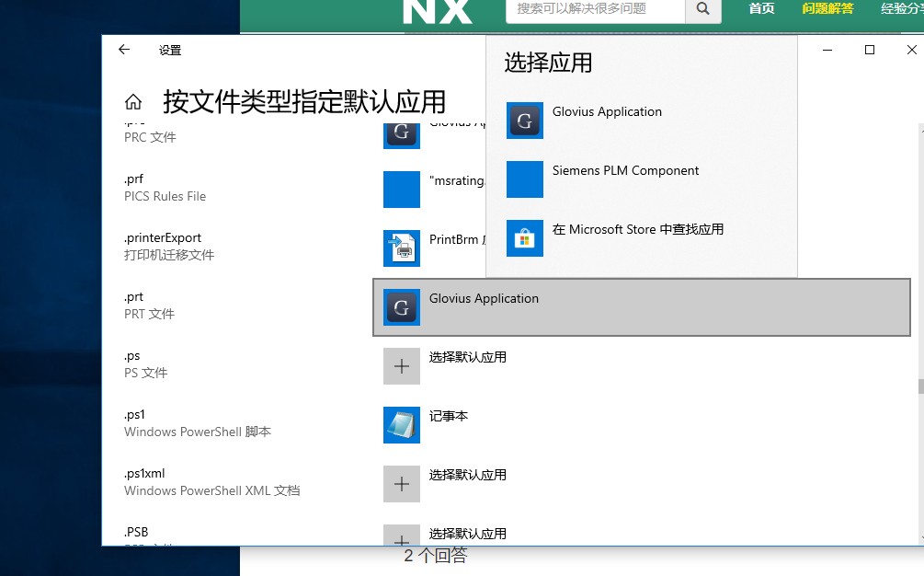Click blue msrating icon for .prf
Screen dimensions: 924x576
pos(401,190)
